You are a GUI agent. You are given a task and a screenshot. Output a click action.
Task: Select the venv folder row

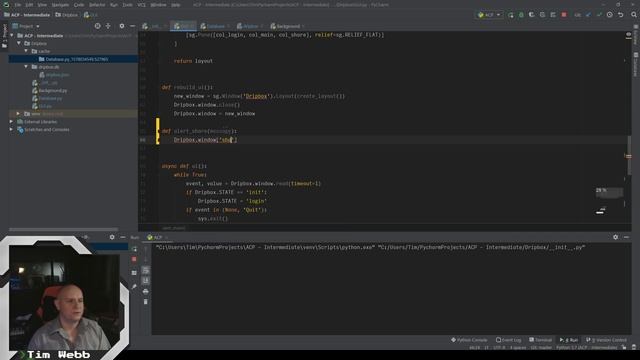tap(73, 113)
